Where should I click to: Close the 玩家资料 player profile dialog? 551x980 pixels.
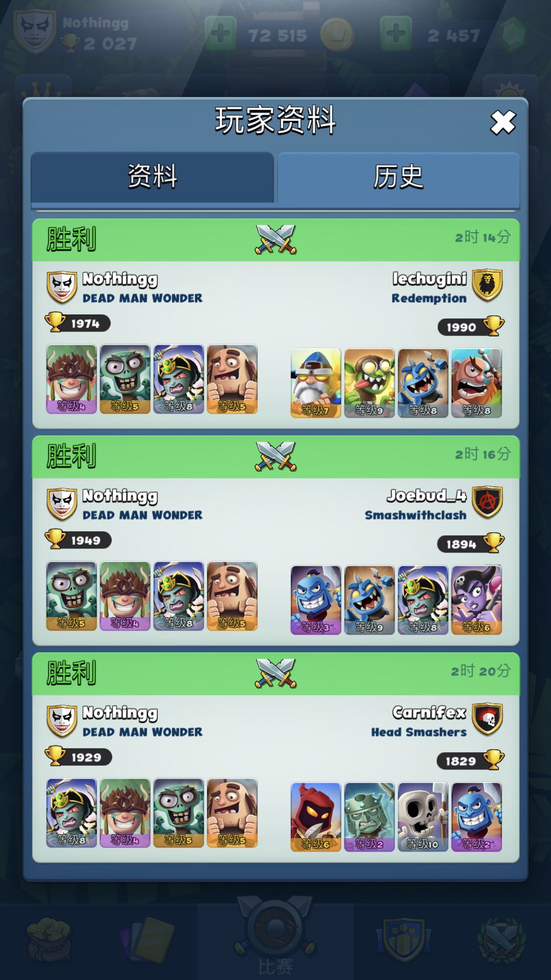(503, 122)
